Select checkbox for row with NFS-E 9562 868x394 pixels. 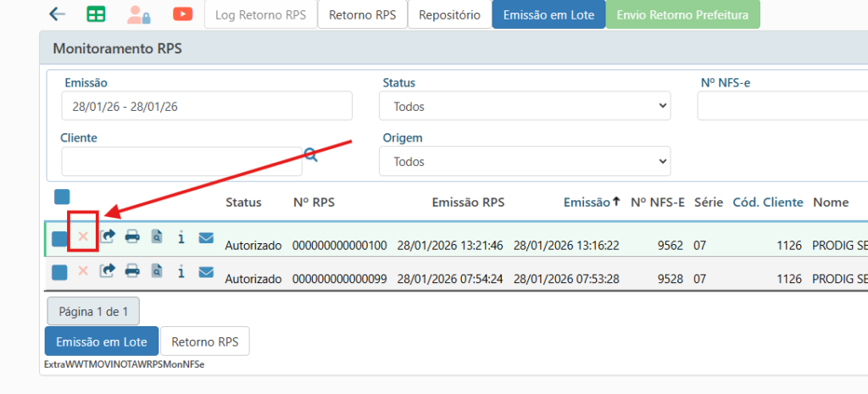coord(59,239)
